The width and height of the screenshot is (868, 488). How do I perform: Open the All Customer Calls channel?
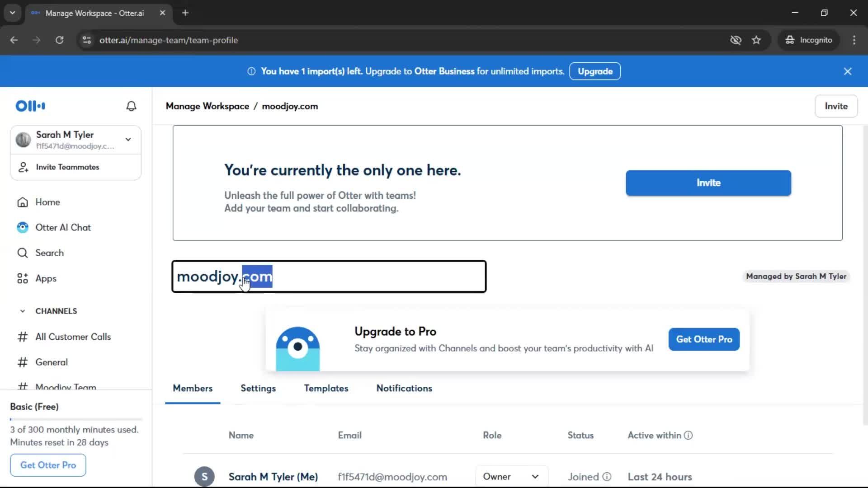(64, 337)
